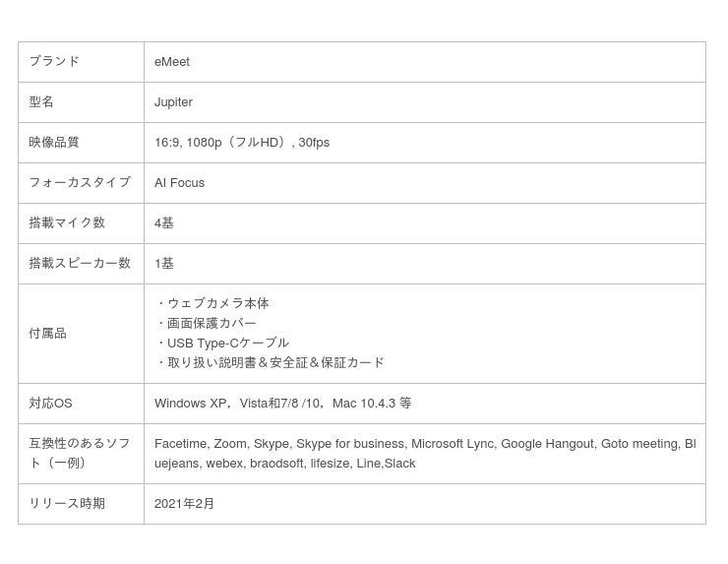Image resolution: width=728 pixels, height=564 pixels.
Task: Select the 1基 speaker count value
Action: [x=164, y=264]
